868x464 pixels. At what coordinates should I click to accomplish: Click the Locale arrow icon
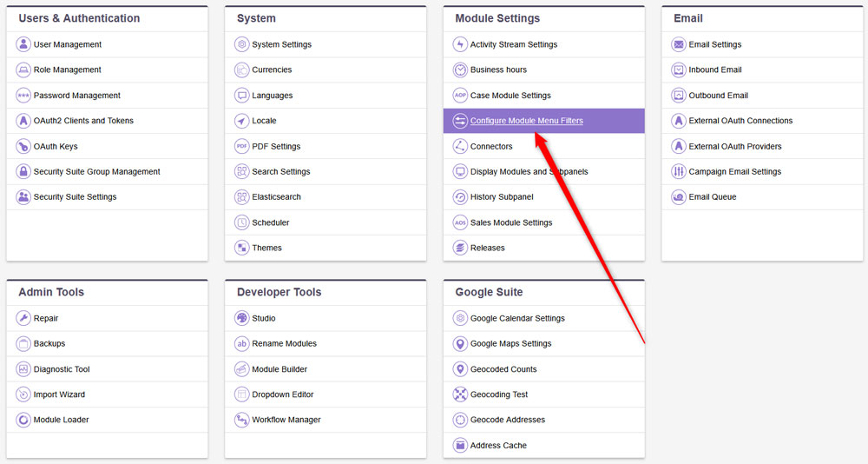pyautogui.click(x=242, y=121)
